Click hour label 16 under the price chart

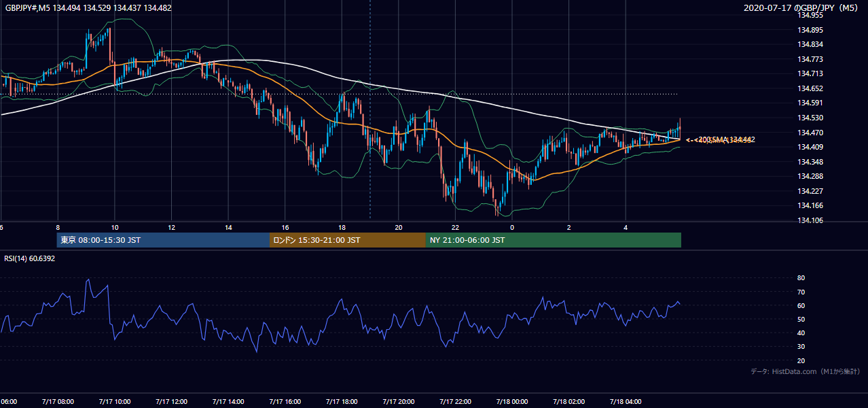(285, 228)
